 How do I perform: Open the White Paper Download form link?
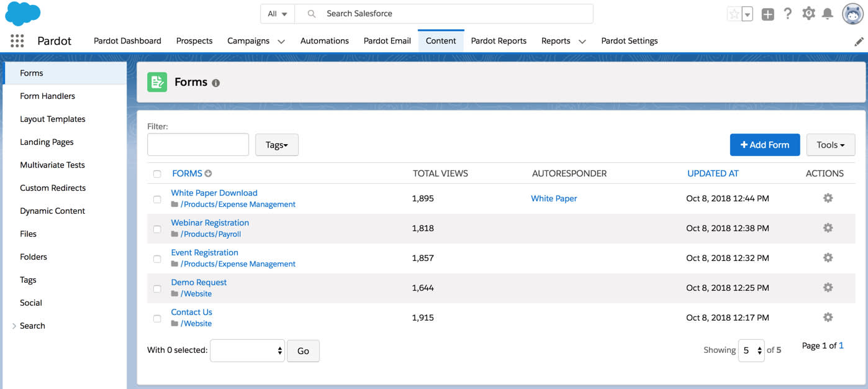214,193
